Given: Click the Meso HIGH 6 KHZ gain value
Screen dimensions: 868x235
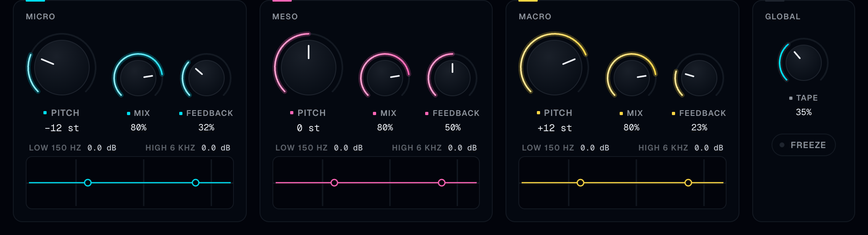Looking at the screenshot, I should tap(463, 148).
